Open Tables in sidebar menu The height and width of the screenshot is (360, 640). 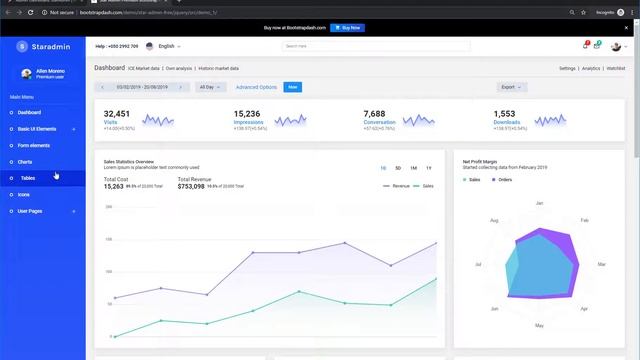28,178
